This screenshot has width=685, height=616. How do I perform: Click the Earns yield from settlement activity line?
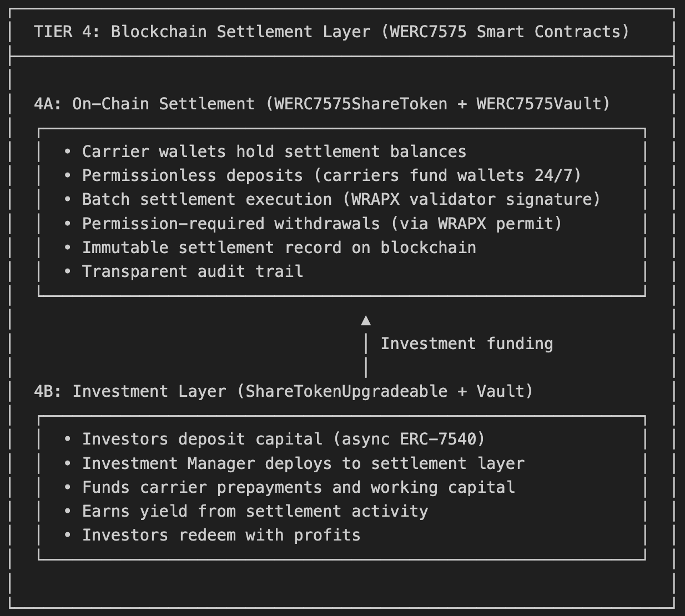(x=255, y=511)
